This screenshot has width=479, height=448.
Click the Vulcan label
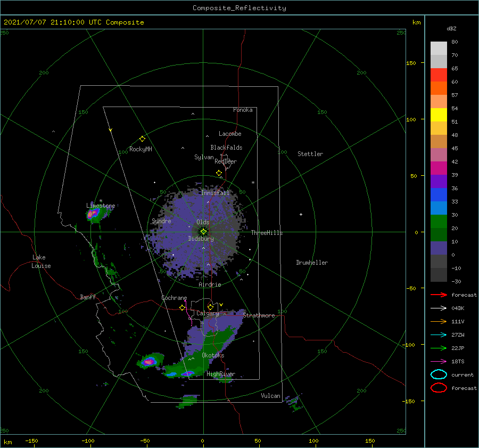point(270,396)
